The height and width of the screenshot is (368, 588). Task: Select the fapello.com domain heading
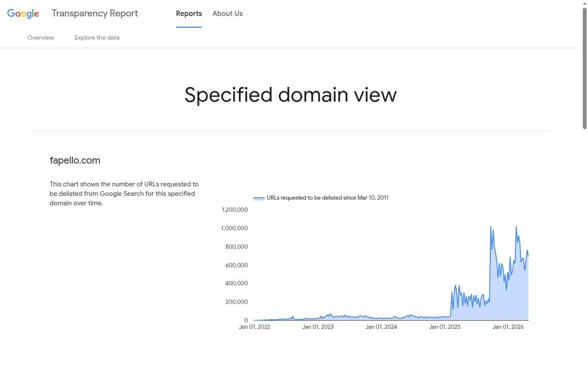75,161
